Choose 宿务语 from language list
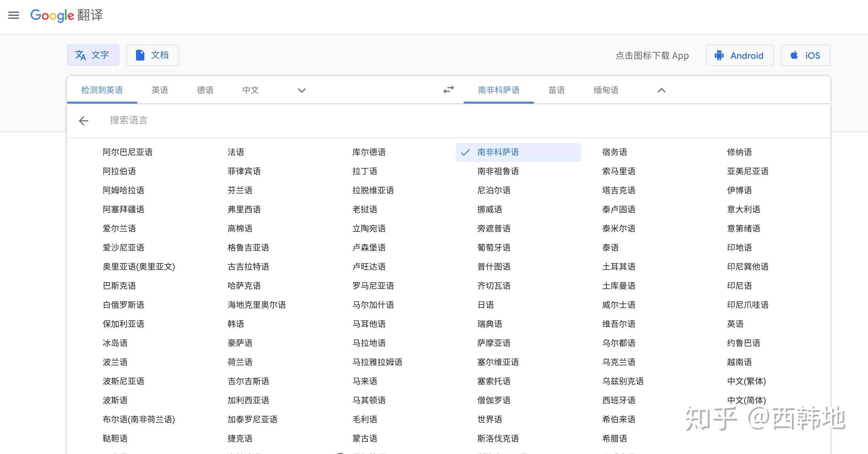The width and height of the screenshot is (868, 454). [614, 152]
